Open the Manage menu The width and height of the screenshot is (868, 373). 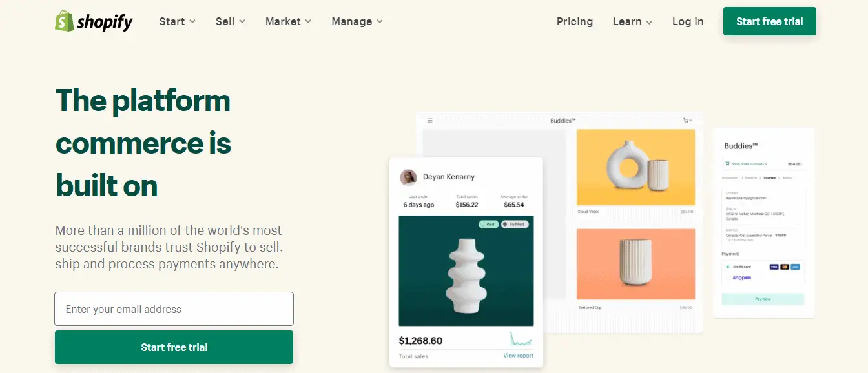[357, 21]
